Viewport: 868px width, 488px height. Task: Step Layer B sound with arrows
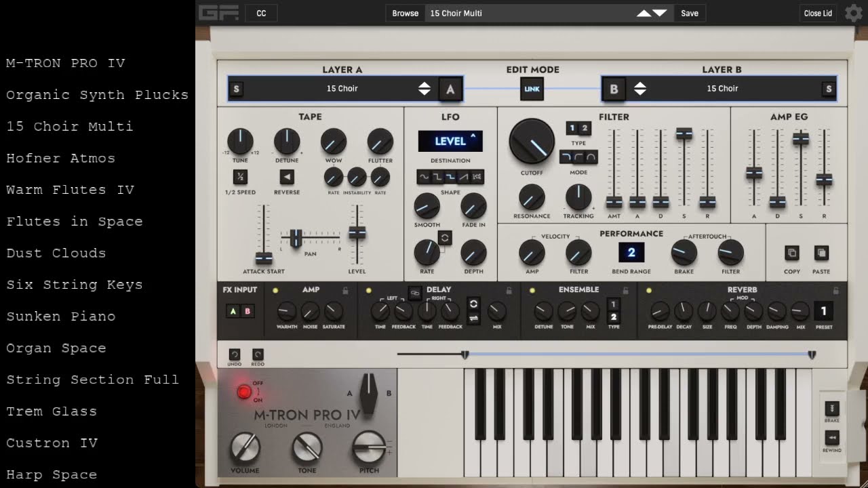tap(640, 89)
